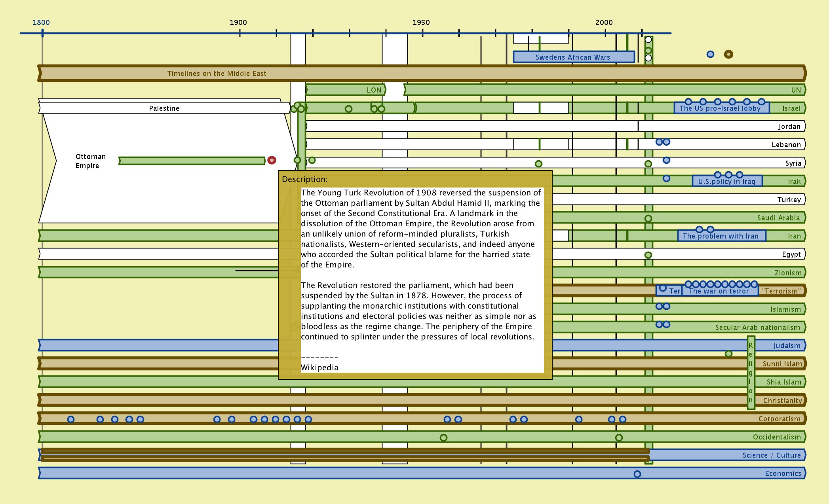This screenshot has width=829, height=504.
Task: Open the Swedens African Wars bar
Action: (x=573, y=57)
